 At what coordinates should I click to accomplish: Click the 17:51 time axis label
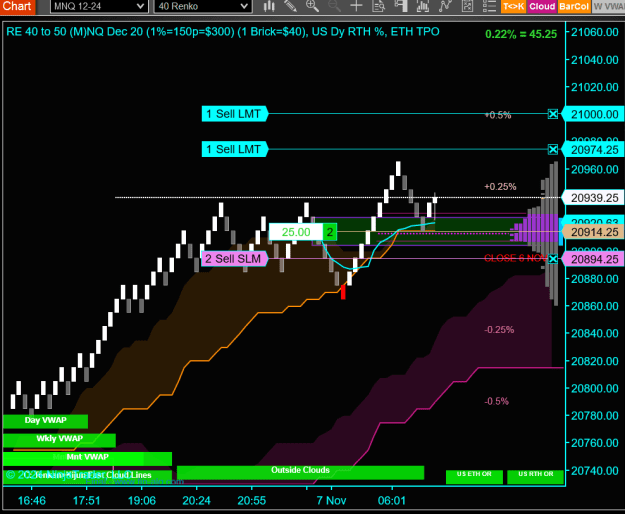click(x=86, y=501)
